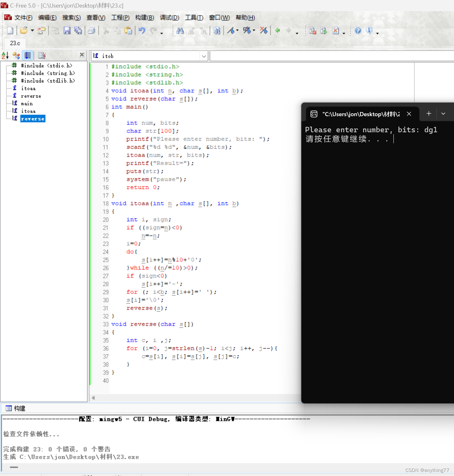The width and height of the screenshot is (454, 476).
Task: Click the Paste clipboard icon
Action: coord(128,30)
